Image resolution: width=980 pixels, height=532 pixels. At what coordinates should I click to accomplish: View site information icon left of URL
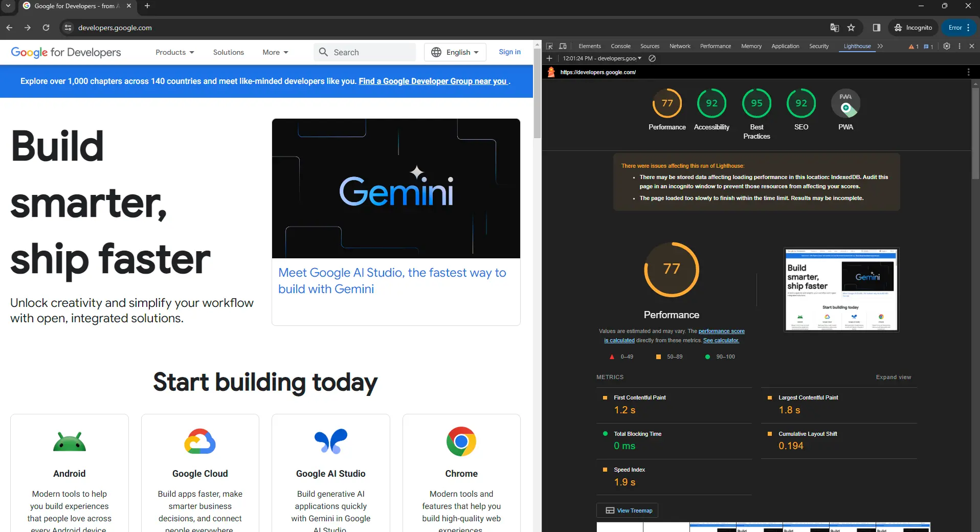[68, 28]
